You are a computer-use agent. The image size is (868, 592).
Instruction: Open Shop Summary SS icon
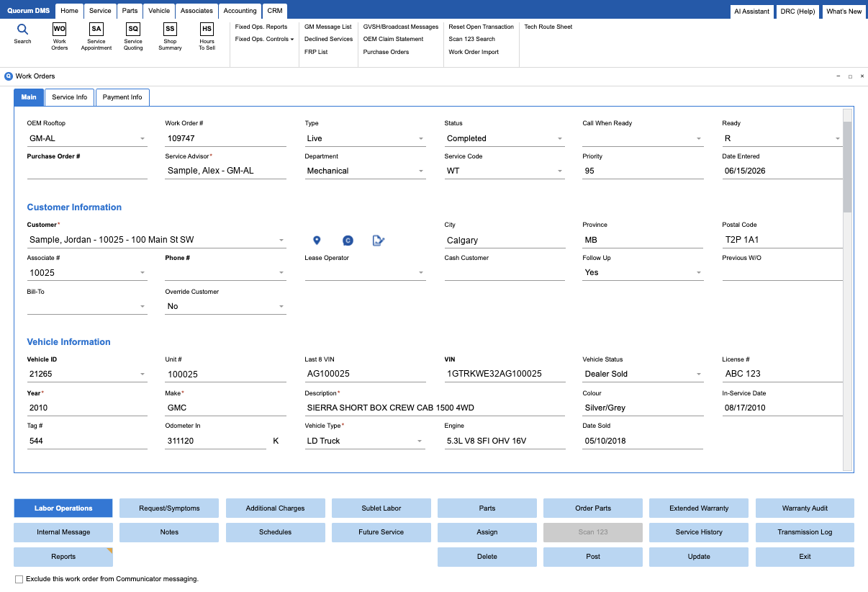pyautogui.click(x=170, y=29)
